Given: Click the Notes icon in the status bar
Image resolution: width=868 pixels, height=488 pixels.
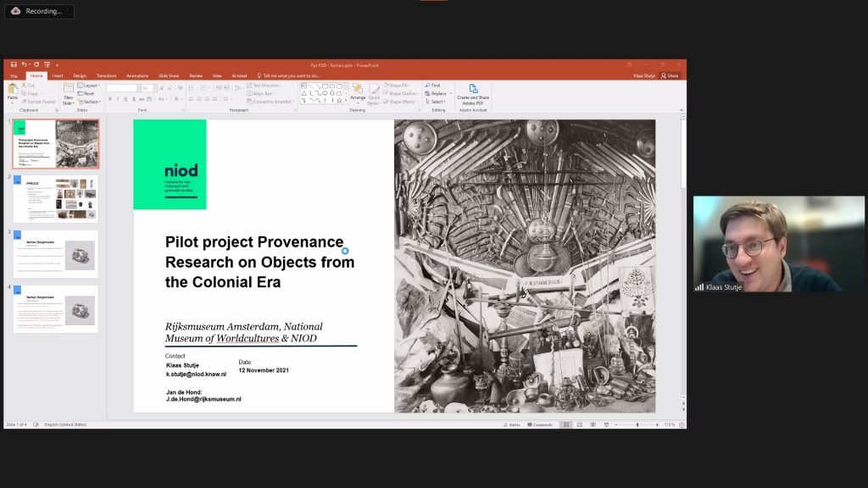Looking at the screenshot, I should tap(512, 424).
